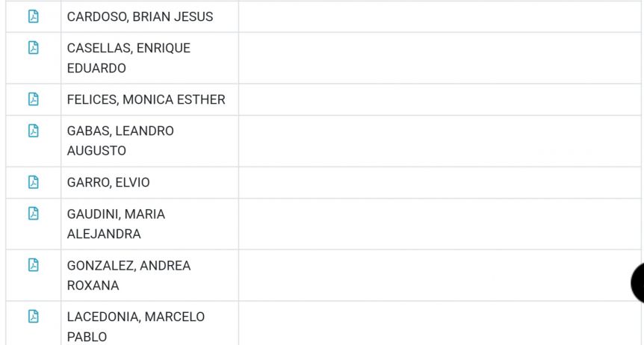Tap the black floating circle button
The width and height of the screenshot is (644, 345).
(638, 282)
